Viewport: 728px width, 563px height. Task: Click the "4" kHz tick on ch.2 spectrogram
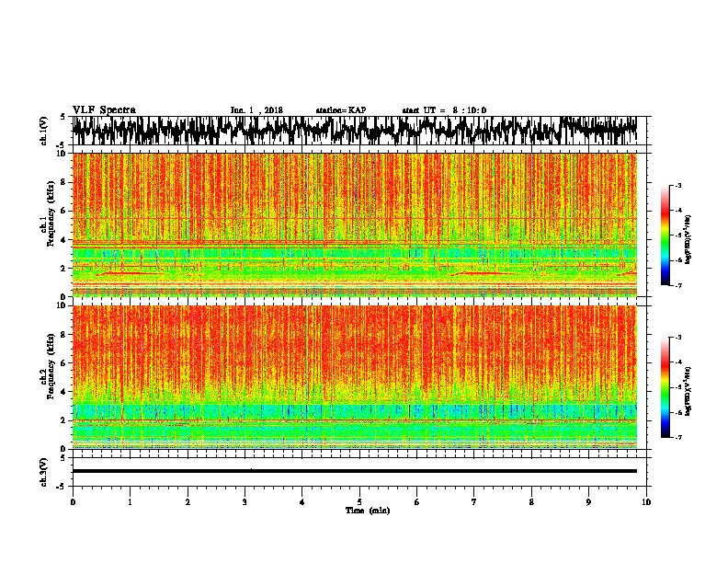64,392
